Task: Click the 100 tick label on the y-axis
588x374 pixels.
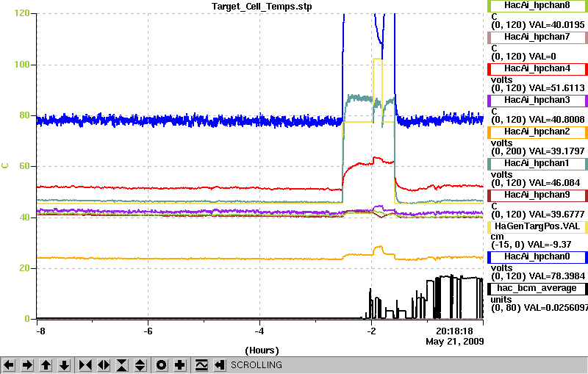Action: tap(22, 65)
